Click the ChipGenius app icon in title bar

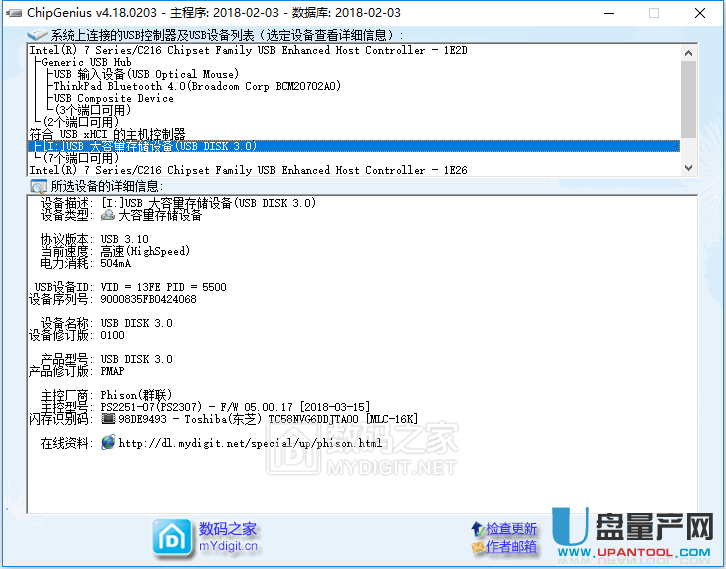(12, 13)
